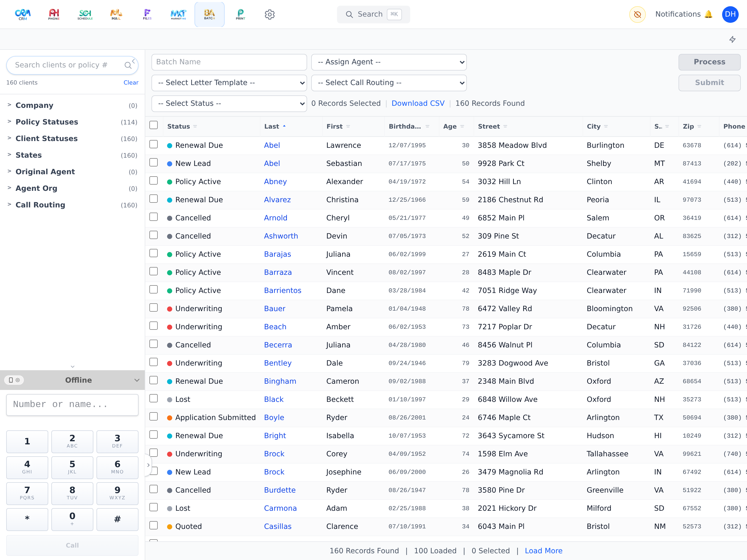
Task: Open the settings gear icon
Action: click(x=269, y=15)
